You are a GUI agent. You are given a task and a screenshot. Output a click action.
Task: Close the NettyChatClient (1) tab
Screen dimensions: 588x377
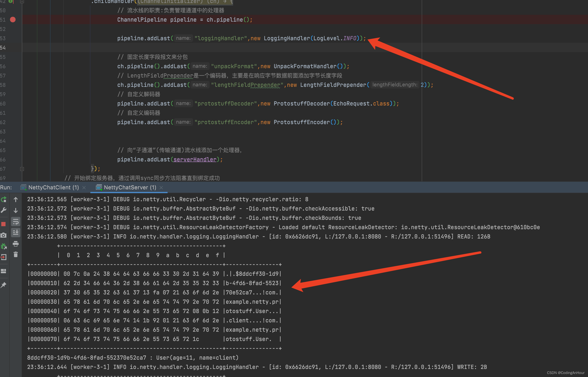pyautogui.click(x=84, y=188)
